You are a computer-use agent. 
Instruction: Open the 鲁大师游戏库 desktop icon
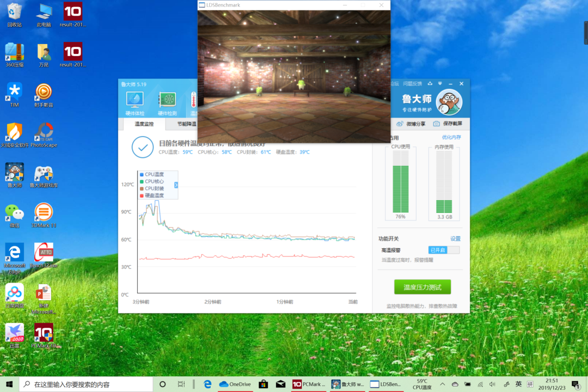click(x=44, y=175)
